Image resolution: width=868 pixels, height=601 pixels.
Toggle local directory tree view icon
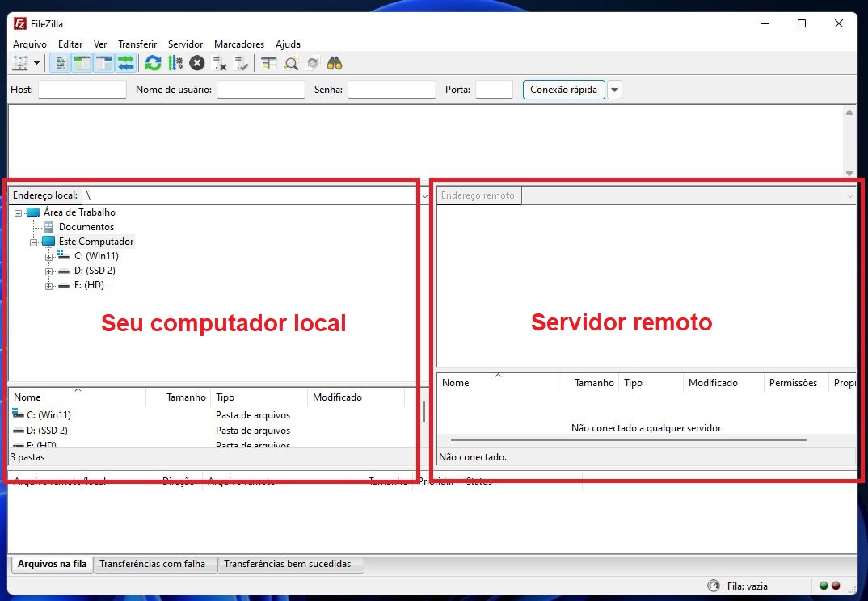coord(82,63)
